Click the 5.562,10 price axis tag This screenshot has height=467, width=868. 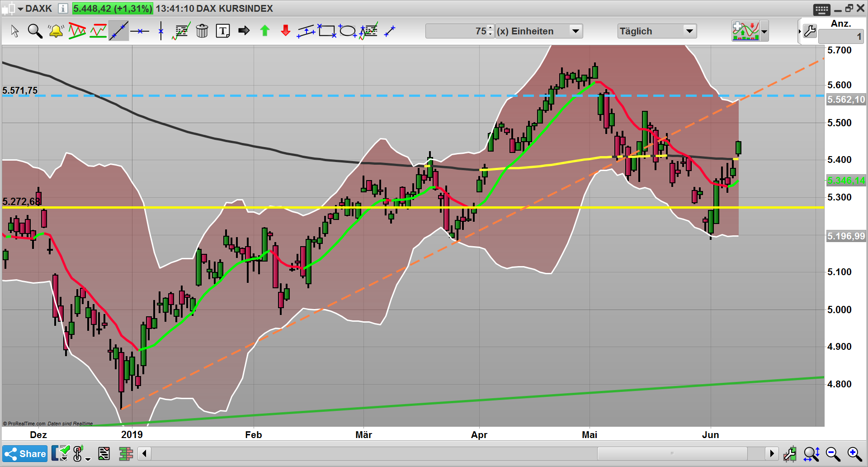coord(846,100)
